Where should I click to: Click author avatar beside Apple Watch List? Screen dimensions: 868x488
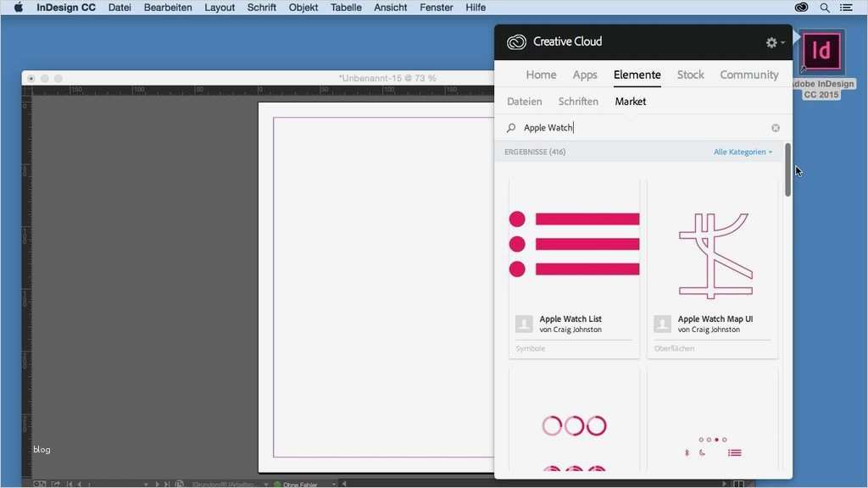(x=524, y=324)
